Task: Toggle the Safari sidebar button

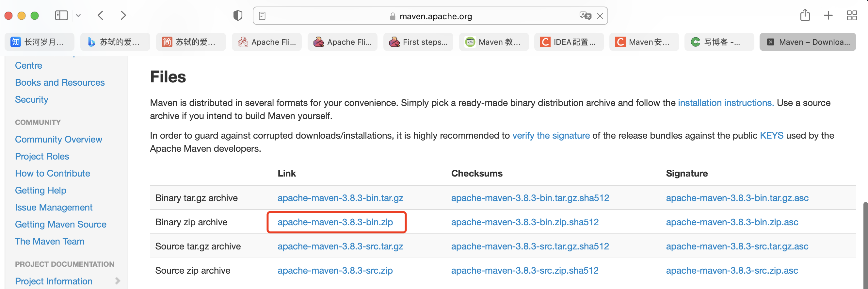Action: click(x=61, y=15)
